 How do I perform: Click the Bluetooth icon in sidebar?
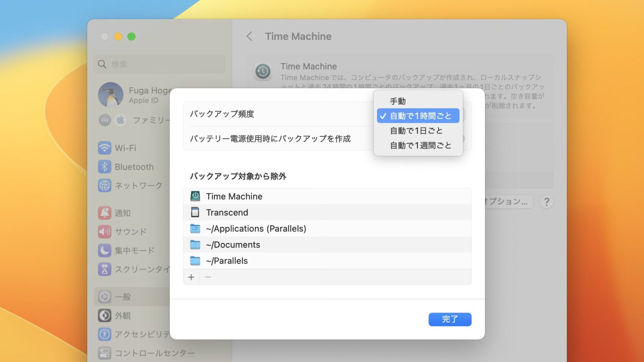click(104, 167)
